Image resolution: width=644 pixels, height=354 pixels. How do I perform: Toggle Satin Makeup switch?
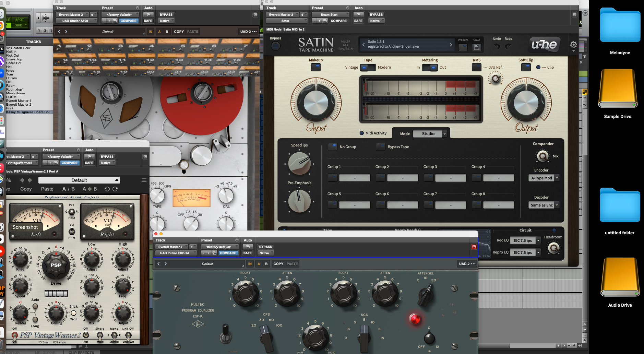pyautogui.click(x=316, y=67)
